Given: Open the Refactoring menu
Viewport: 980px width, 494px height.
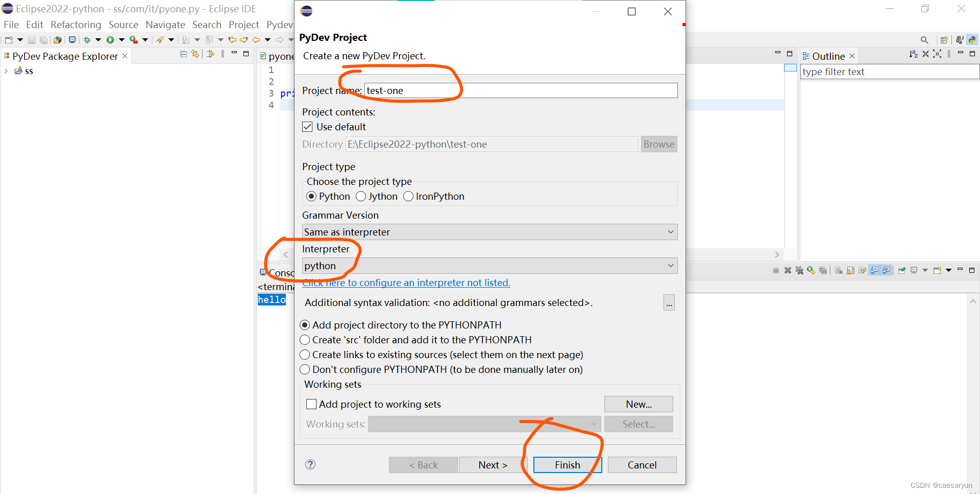Looking at the screenshot, I should (x=76, y=25).
